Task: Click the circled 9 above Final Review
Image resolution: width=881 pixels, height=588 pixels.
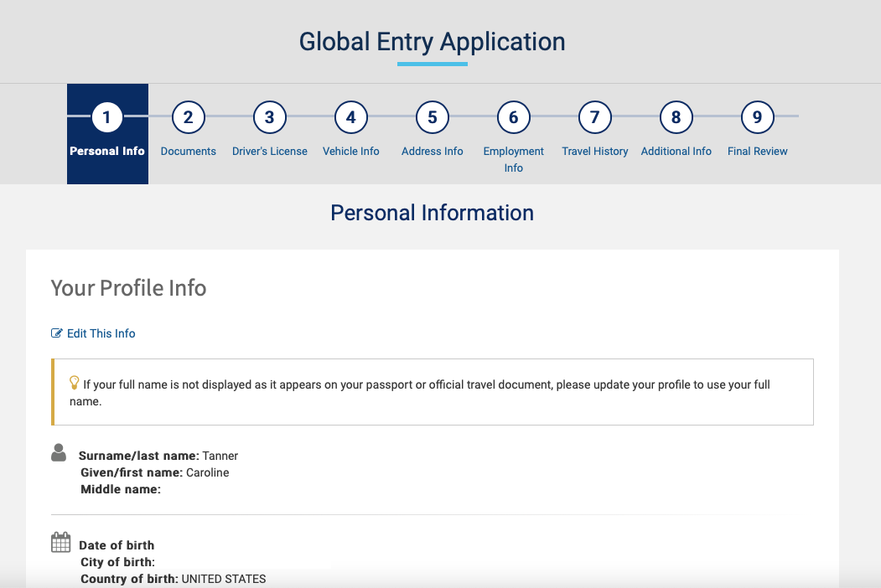Action: 757,117
